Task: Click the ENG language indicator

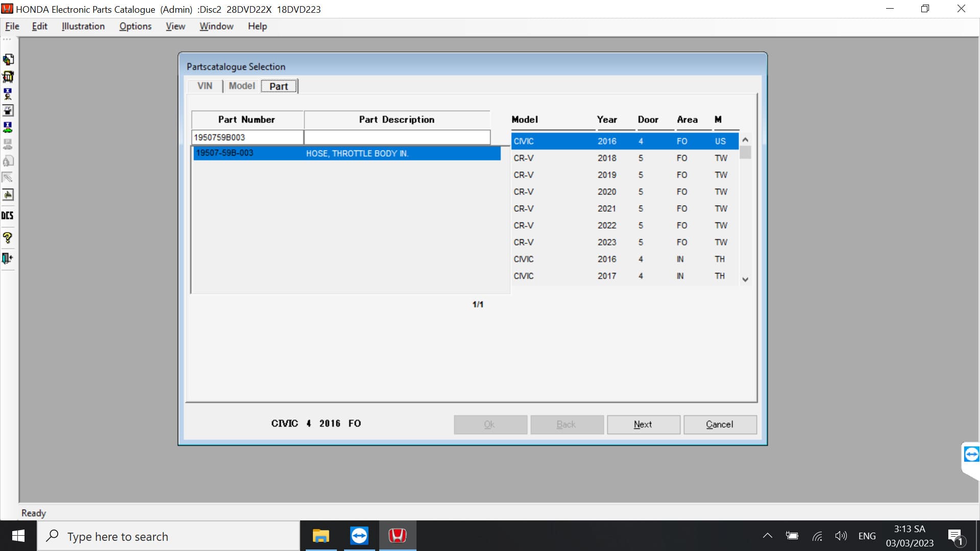Action: (867, 536)
